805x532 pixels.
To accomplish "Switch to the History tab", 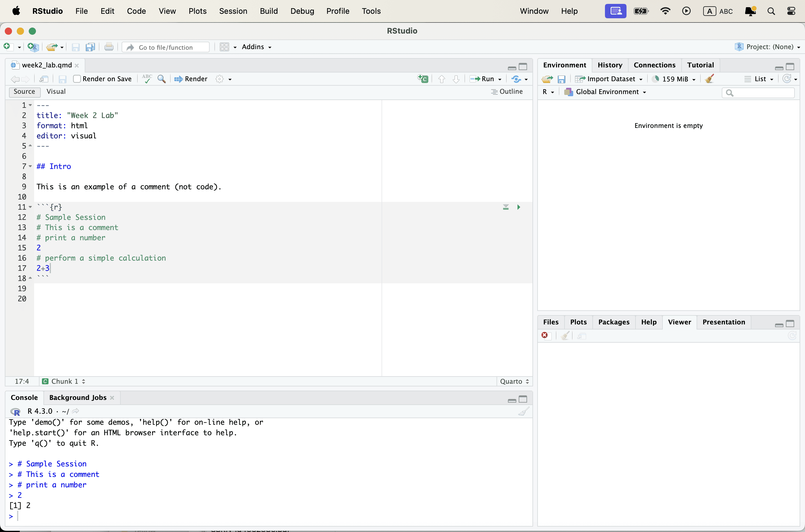I will pos(610,65).
